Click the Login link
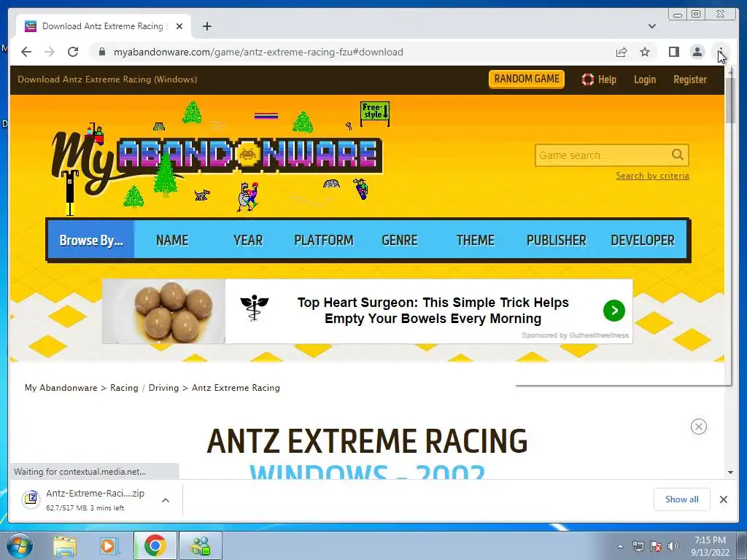Image resolution: width=747 pixels, height=560 pixels. 645,79
